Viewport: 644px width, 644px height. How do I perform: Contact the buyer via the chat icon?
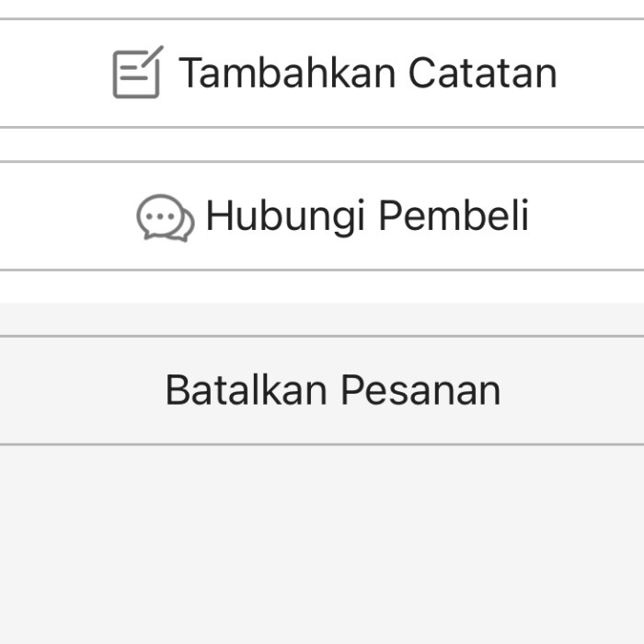(x=165, y=218)
